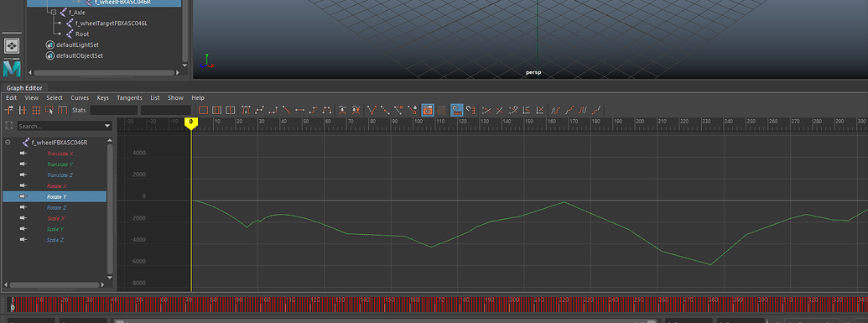Apply Spline tangents
Viewport: 868px width, 323px height.
(259, 110)
